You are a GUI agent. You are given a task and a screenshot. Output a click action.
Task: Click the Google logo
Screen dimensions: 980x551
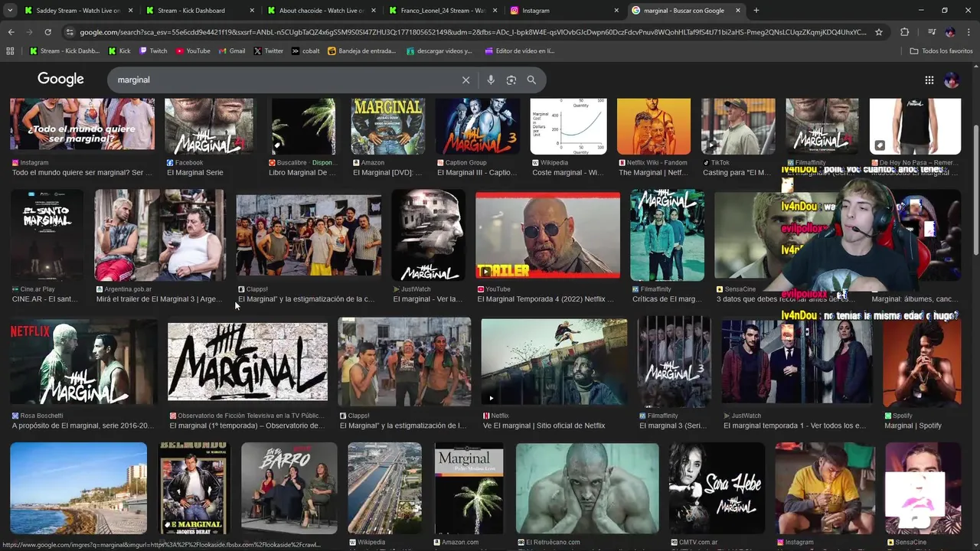(60, 80)
